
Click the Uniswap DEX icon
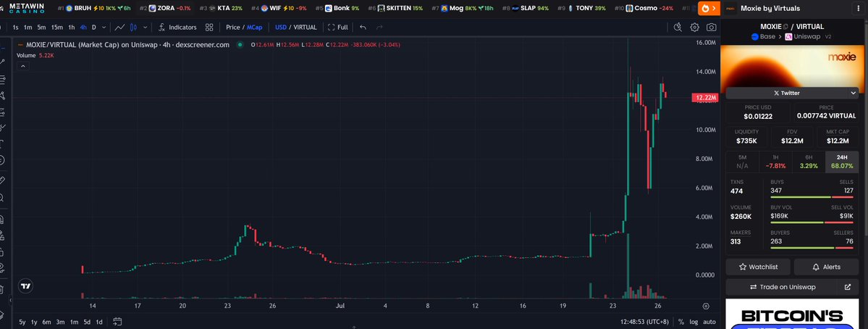click(789, 36)
